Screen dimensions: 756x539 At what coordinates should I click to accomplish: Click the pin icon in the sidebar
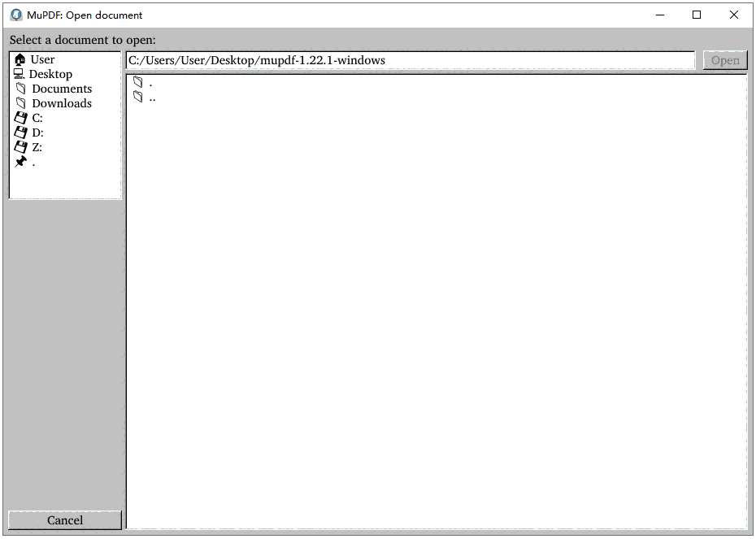click(20, 161)
